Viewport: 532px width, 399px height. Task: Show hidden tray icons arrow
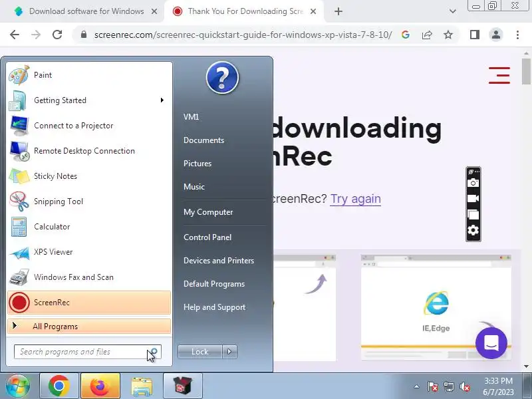click(x=417, y=386)
